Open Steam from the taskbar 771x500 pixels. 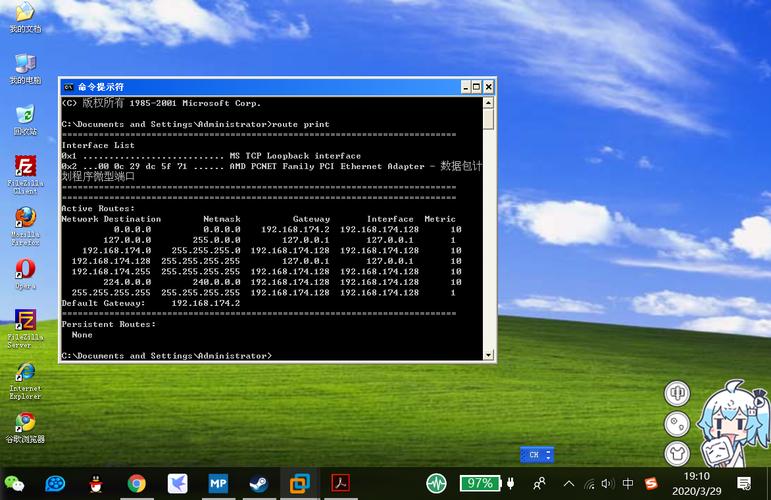click(259, 484)
